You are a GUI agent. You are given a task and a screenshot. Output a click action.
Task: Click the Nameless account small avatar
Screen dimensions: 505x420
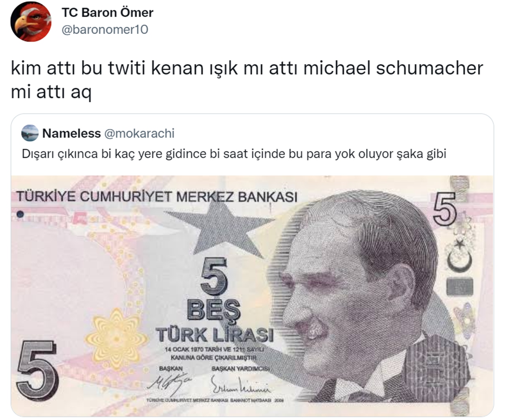[x=30, y=133]
